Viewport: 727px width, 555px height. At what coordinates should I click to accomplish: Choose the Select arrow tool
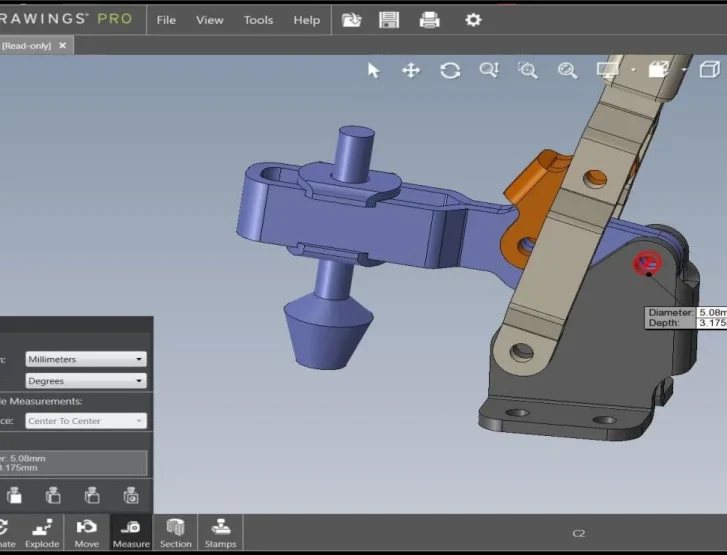pos(373,70)
